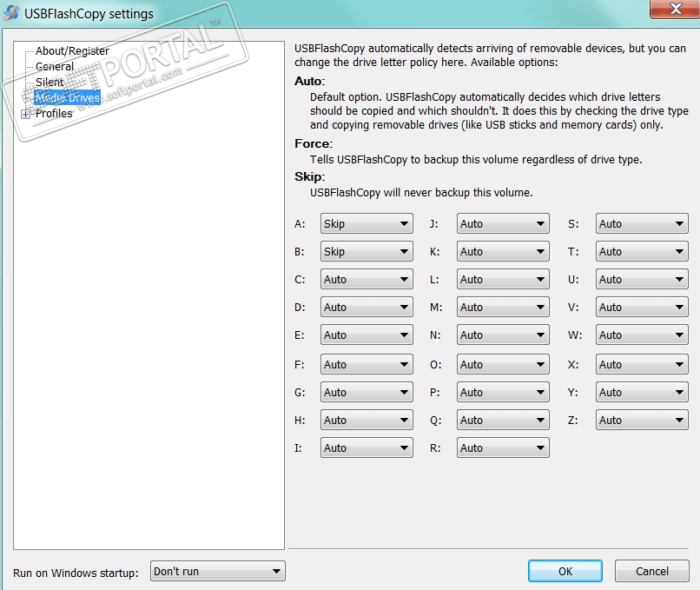The image size is (700, 590).
Task: Open the drive C: policy dropdown
Action: tap(367, 279)
